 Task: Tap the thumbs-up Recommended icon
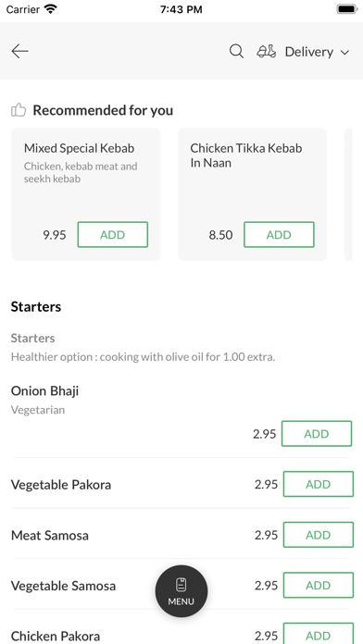[19, 110]
